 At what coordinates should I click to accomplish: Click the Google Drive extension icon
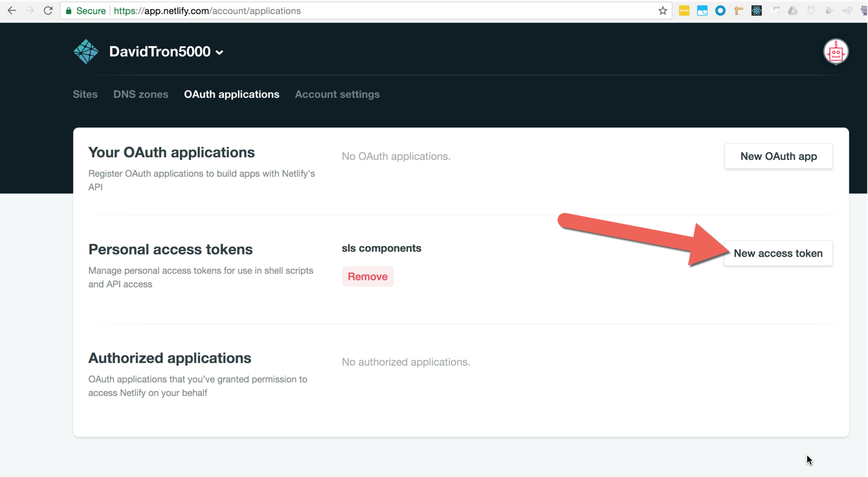[x=792, y=11]
